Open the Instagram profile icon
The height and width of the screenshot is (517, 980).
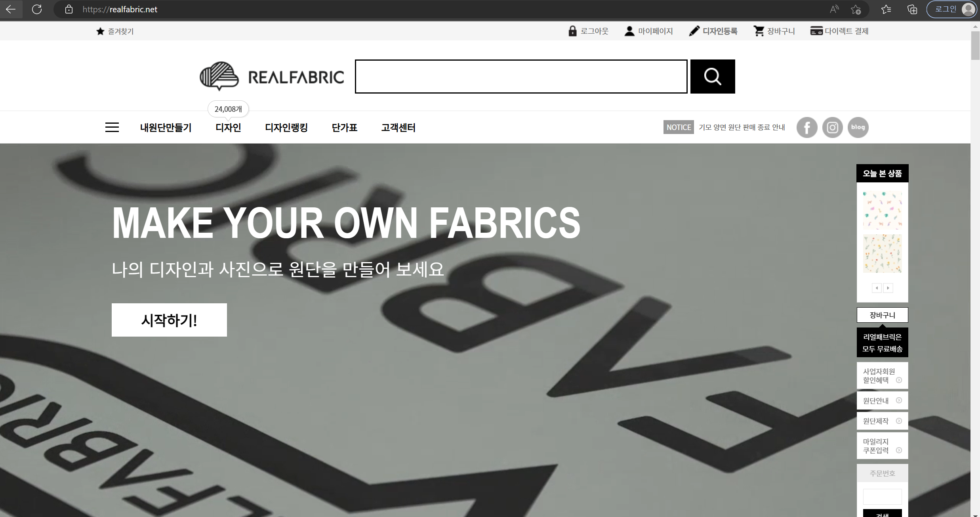[x=832, y=127]
